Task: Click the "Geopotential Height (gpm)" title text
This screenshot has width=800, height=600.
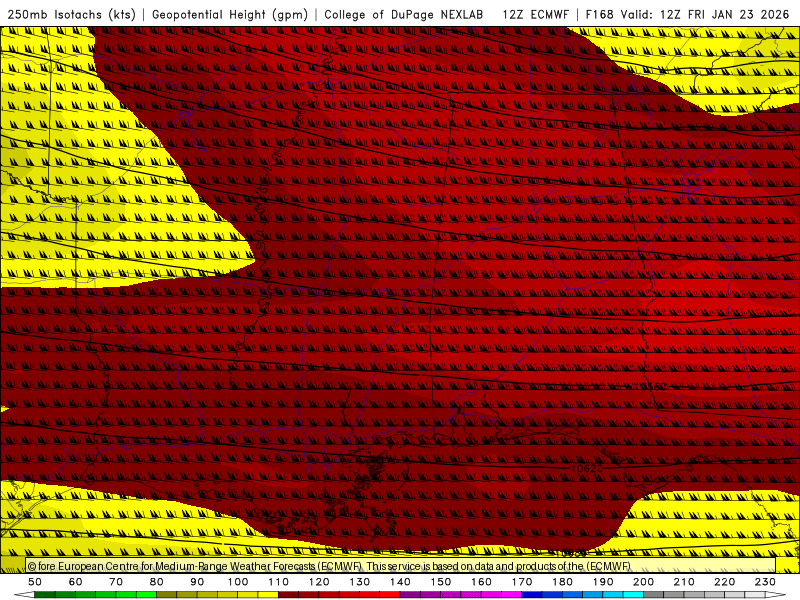Action: tap(230, 14)
